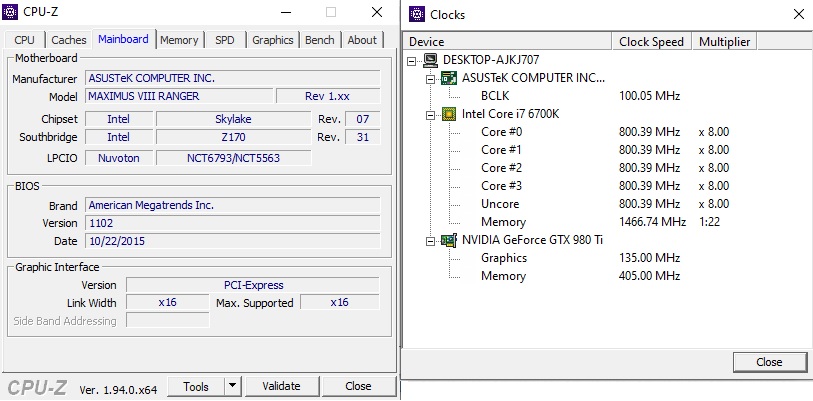
Task: Select the Core #2 row
Action: click(501, 168)
